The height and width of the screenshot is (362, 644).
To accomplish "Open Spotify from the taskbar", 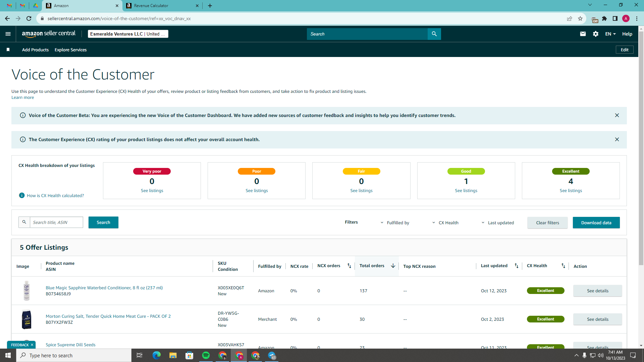I will pos(206,355).
